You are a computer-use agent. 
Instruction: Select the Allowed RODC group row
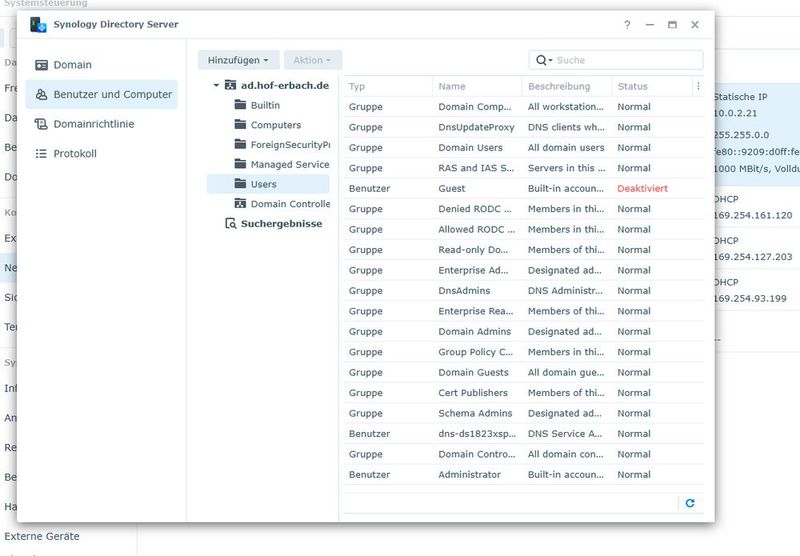pyautogui.click(x=524, y=229)
